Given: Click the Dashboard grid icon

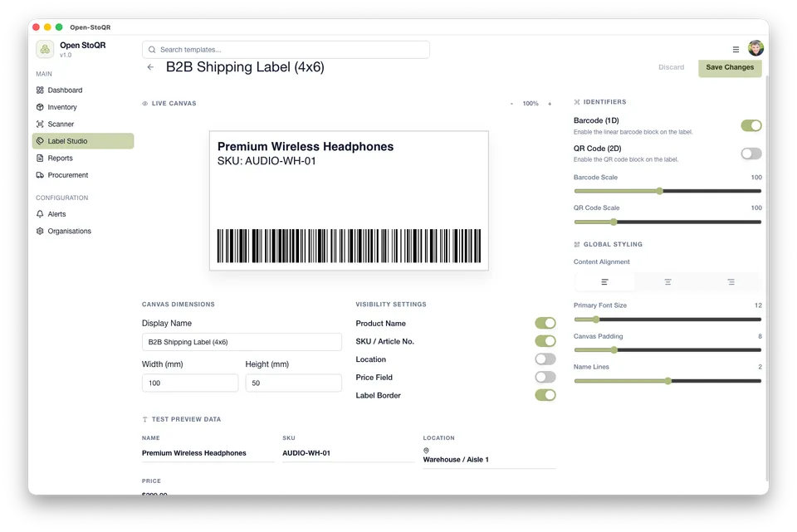Looking at the screenshot, I should (x=40, y=90).
